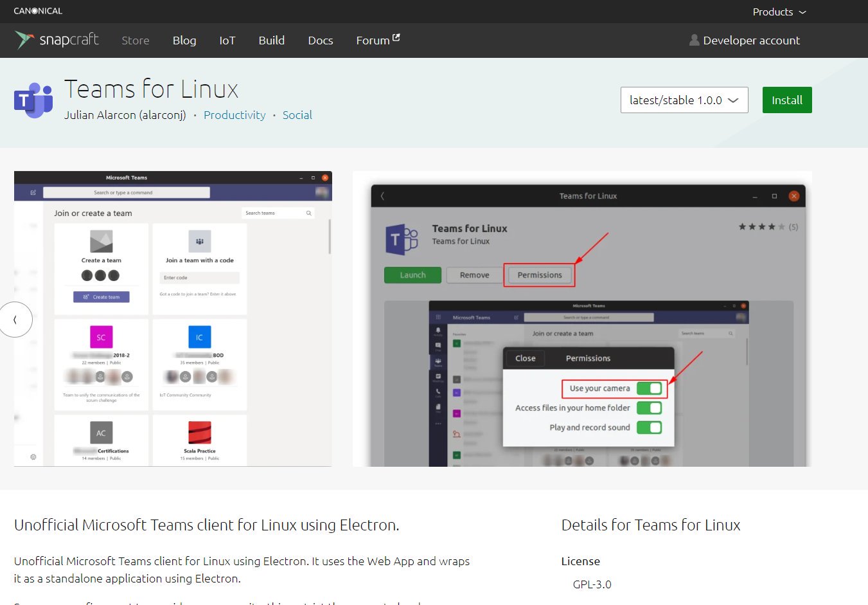Open the Forum external link

378,41
